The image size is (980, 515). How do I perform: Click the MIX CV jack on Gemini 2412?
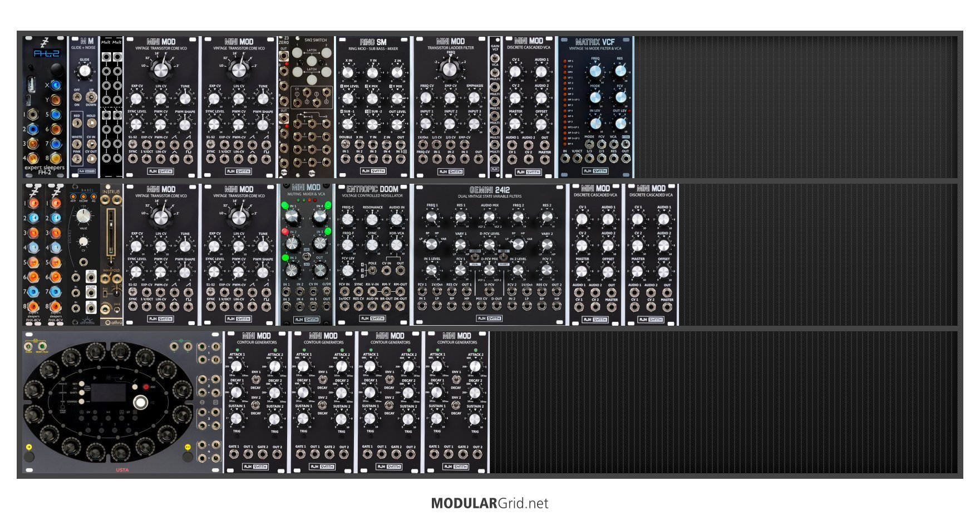(481, 306)
